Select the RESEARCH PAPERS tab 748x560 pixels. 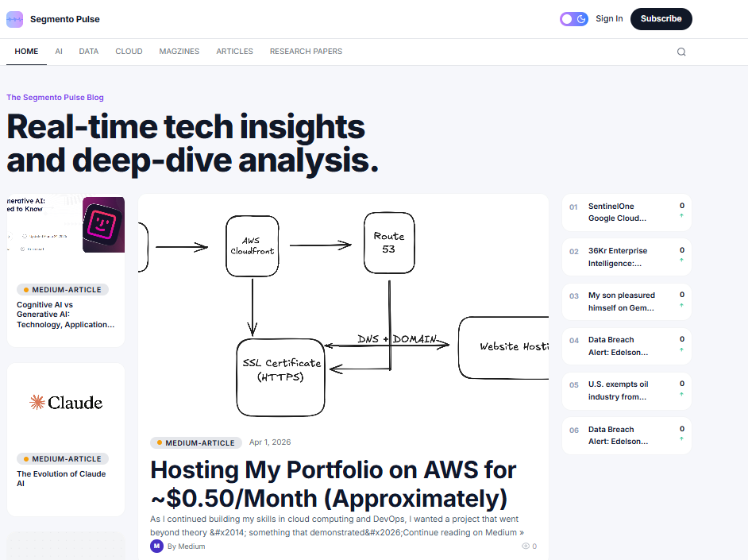306,52
